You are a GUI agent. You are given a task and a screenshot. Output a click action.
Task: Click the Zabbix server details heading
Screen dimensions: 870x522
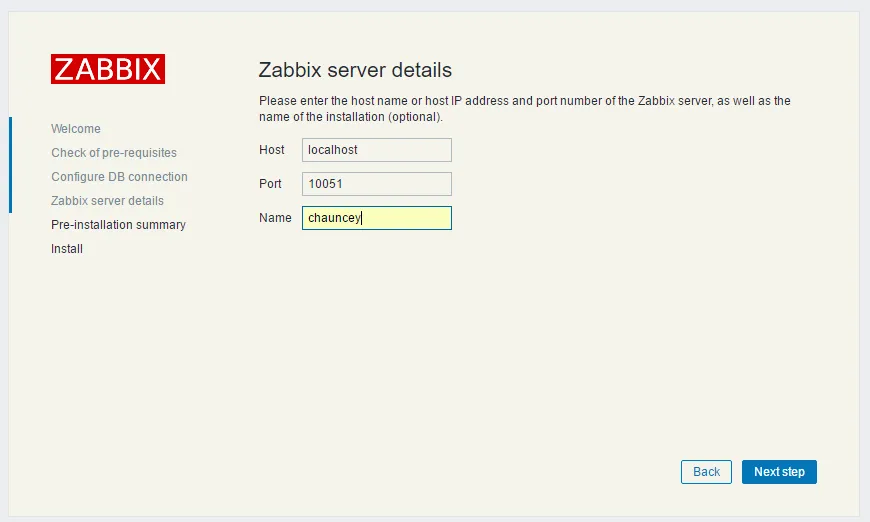click(355, 70)
